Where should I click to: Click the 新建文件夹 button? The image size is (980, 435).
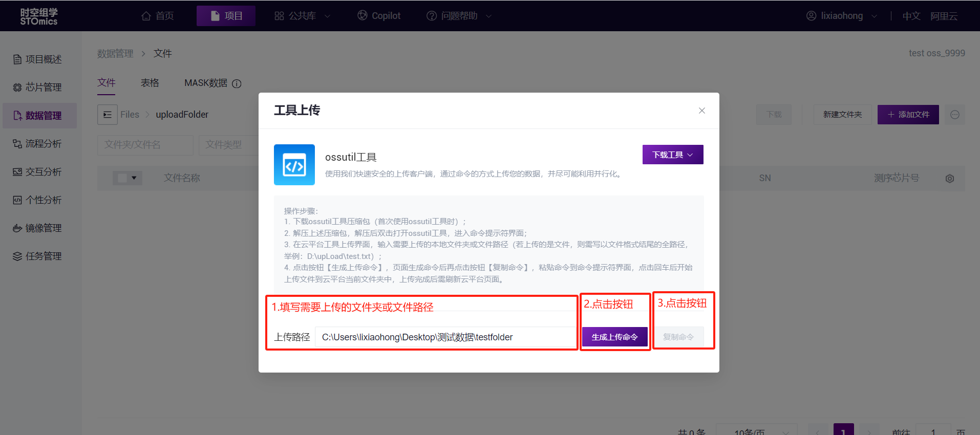coord(843,115)
